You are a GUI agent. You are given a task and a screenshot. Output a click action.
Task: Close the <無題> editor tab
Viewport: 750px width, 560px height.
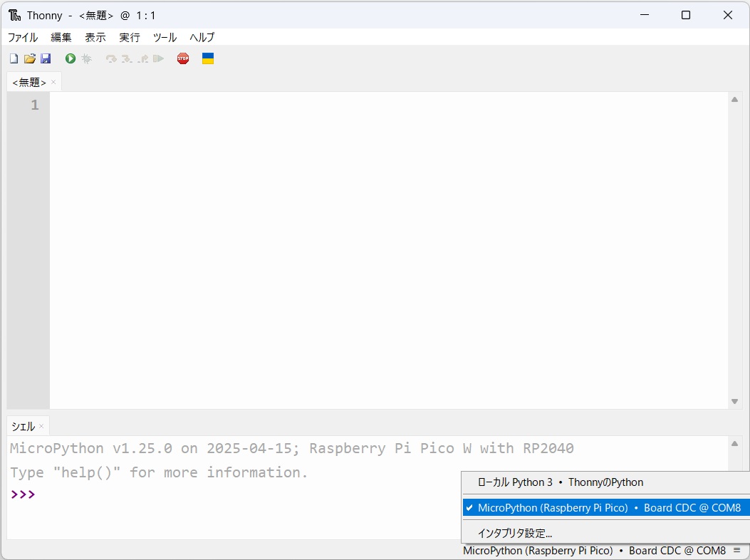53,82
